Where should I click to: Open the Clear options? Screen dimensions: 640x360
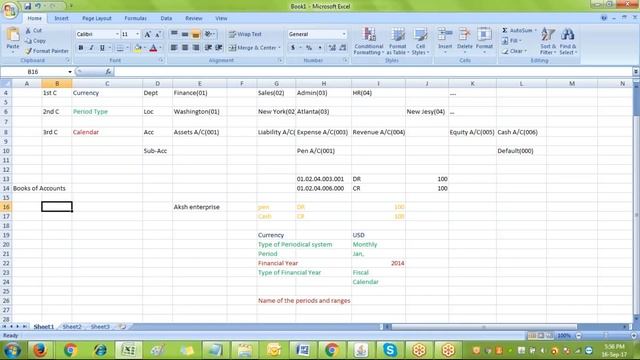514,51
